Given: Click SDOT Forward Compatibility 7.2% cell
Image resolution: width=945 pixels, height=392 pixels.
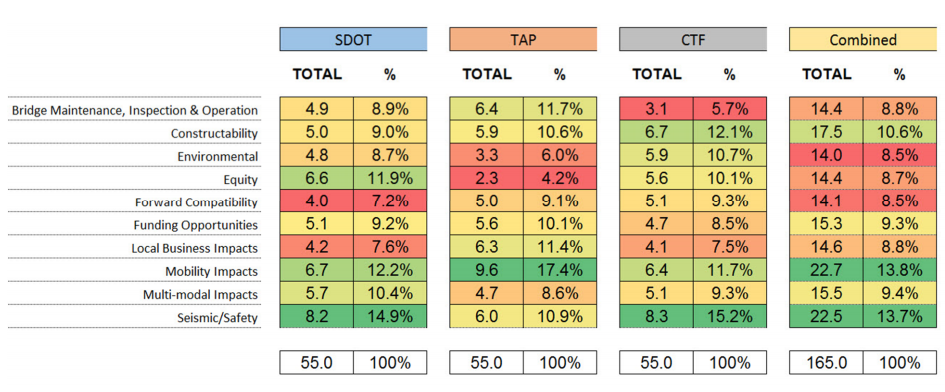Looking at the screenshot, I should (390, 201).
